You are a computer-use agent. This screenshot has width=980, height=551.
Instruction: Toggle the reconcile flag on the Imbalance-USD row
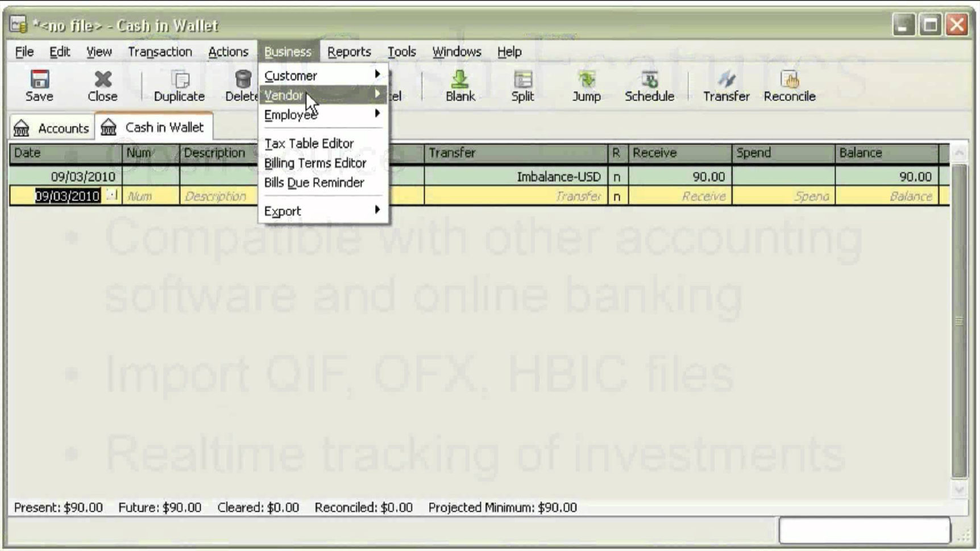coord(616,176)
